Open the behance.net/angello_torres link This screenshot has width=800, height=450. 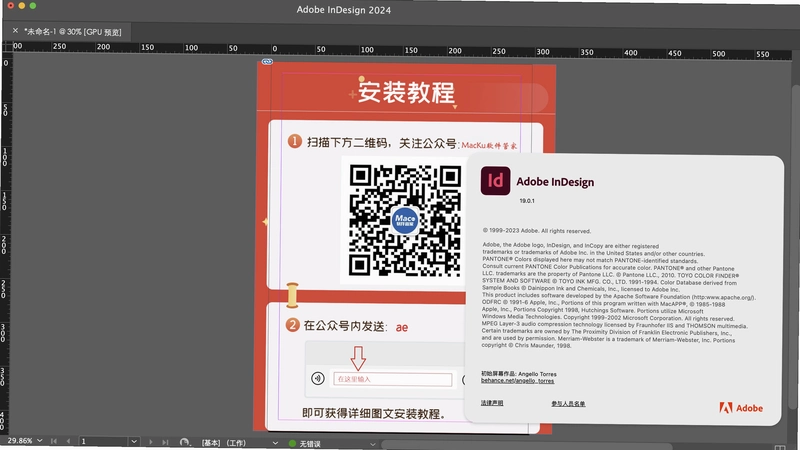[x=517, y=381]
